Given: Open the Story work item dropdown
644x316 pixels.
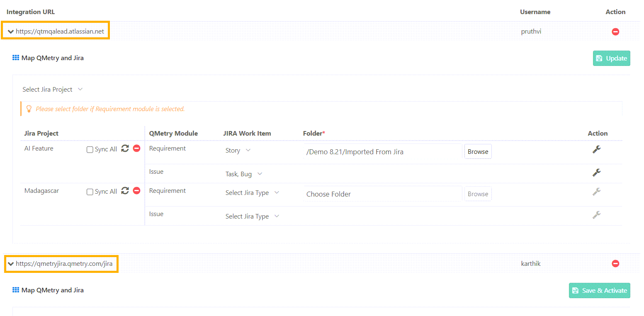Looking at the screenshot, I should coord(238,151).
